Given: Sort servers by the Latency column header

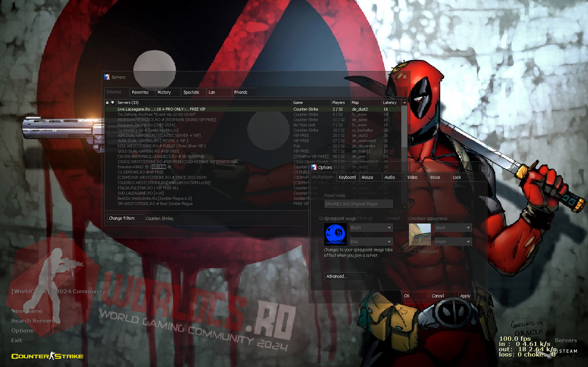Looking at the screenshot, I should click(x=391, y=103).
